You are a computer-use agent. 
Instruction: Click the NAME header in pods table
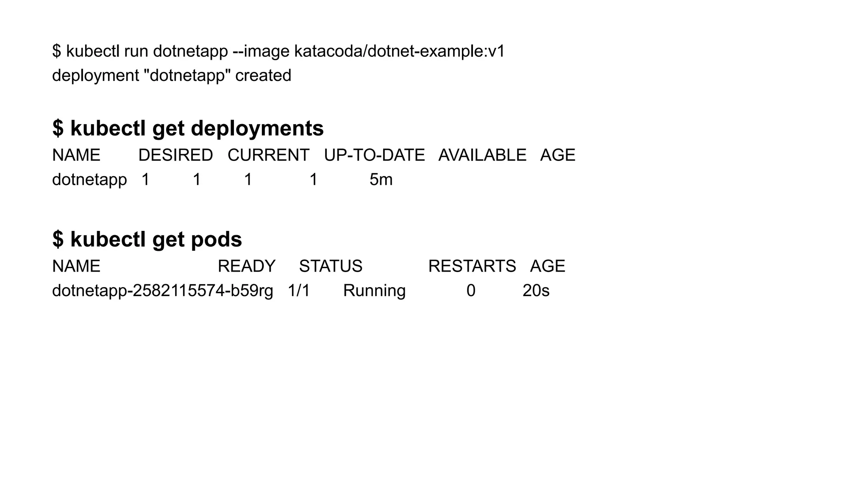tap(76, 266)
